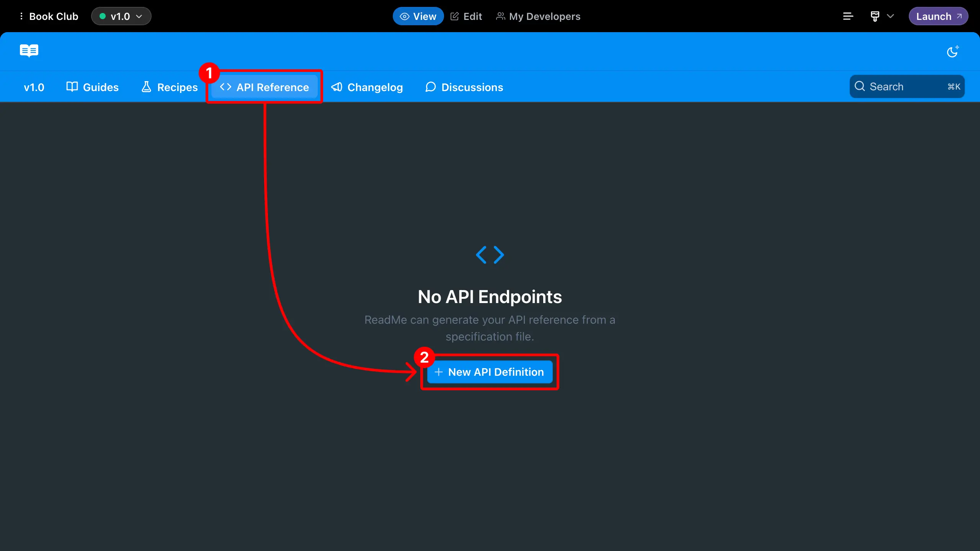Click the Discussions speech bubble icon
Screen dimensions: 980x551
(430, 87)
